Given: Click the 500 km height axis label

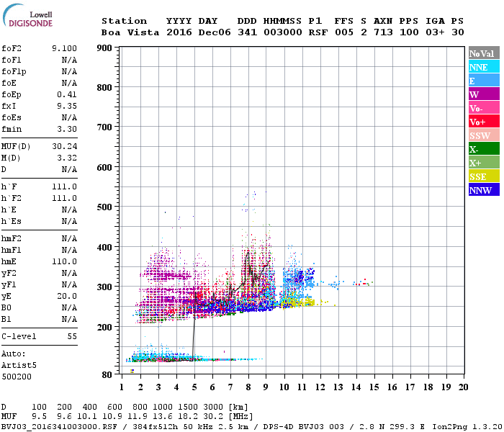Looking at the screenshot, I should pyautogui.click(x=104, y=207).
